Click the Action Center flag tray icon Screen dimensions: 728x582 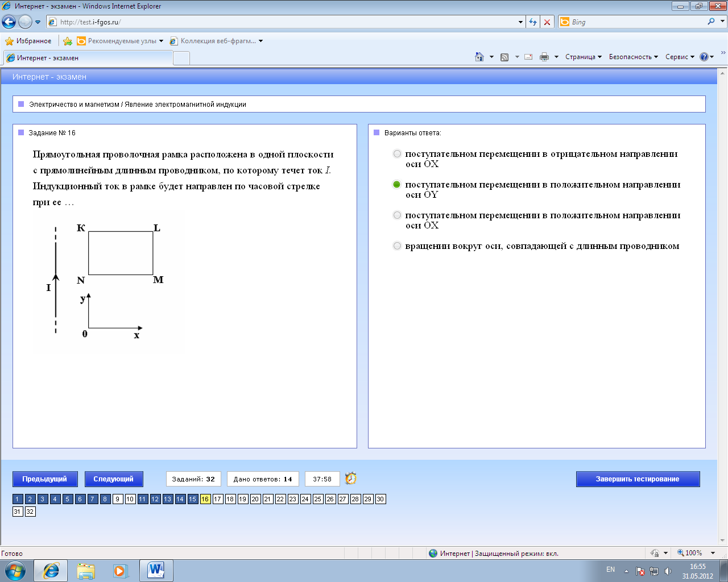tap(640, 571)
